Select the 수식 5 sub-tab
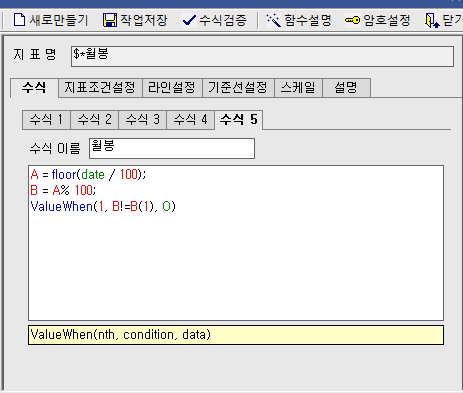 (x=239, y=119)
